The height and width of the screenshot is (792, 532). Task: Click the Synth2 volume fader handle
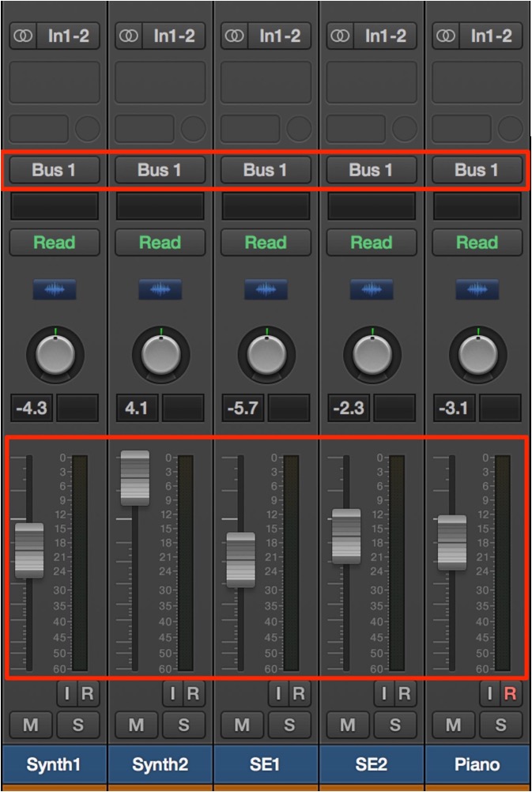coord(135,478)
